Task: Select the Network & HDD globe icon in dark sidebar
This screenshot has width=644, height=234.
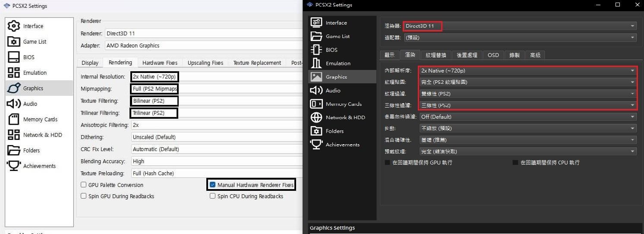Action: [x=316, y=117]
